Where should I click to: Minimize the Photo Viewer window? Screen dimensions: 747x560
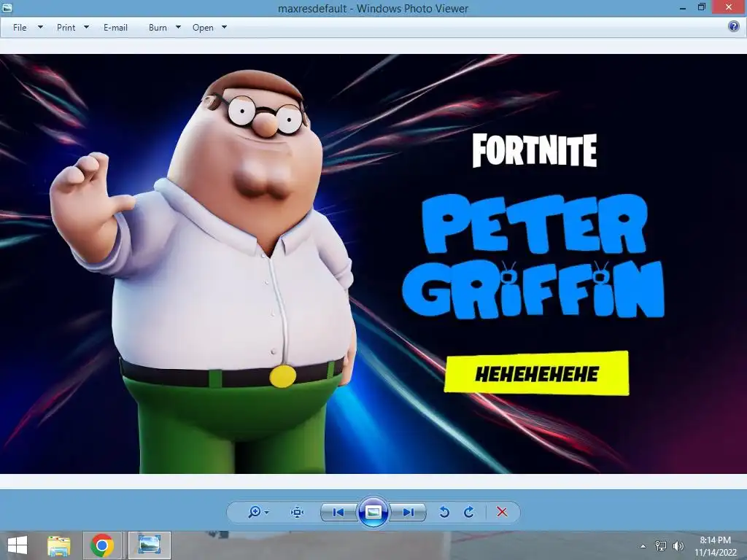pyautogui.click(x=683, y=7)
